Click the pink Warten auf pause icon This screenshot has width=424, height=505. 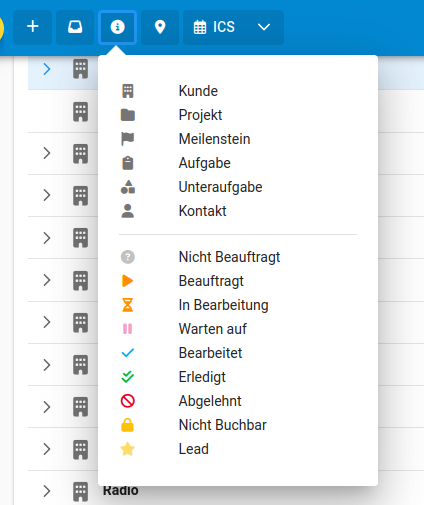tap(128, 329)
